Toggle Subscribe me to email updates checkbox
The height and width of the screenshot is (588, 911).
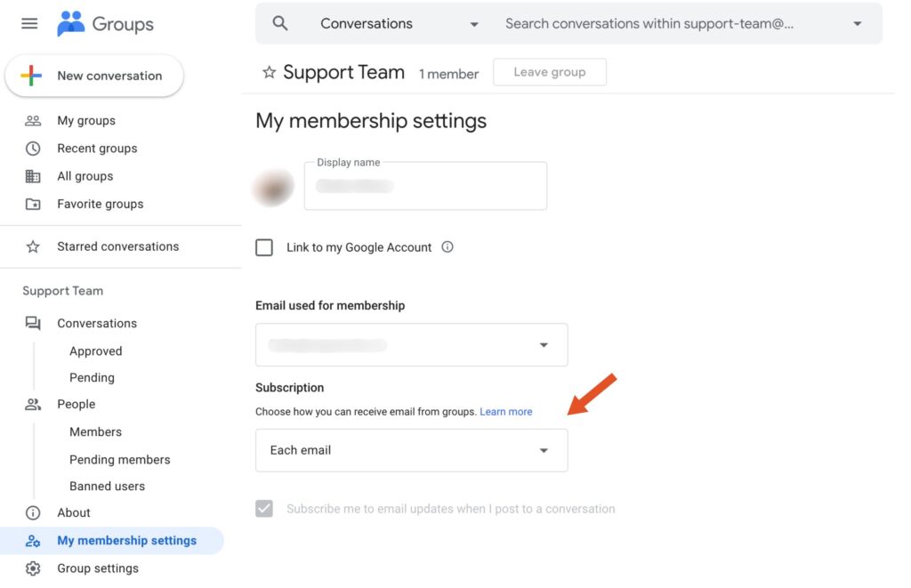coord(264,509)
